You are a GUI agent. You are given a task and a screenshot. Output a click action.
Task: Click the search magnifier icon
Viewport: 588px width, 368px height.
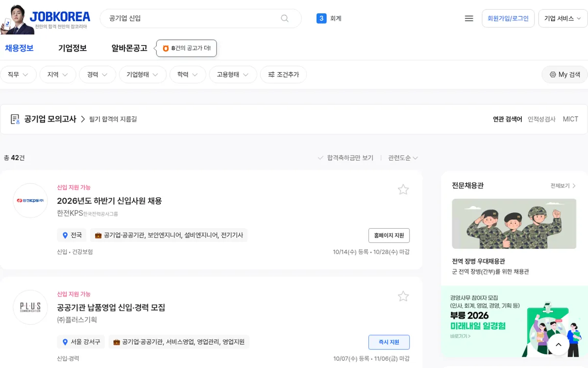[285, 18]
